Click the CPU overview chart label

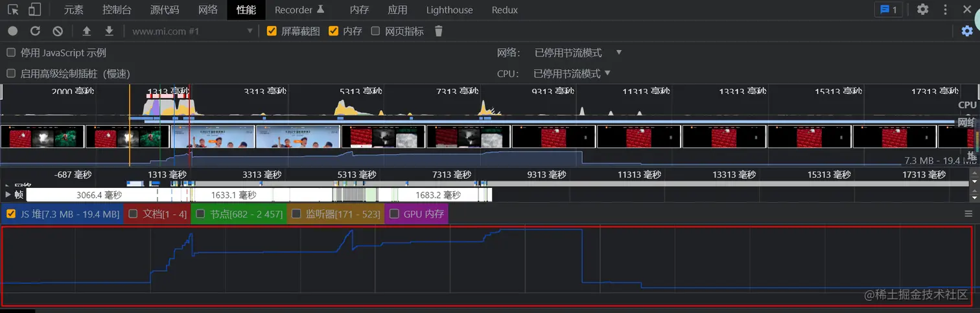tap(967, 104)
